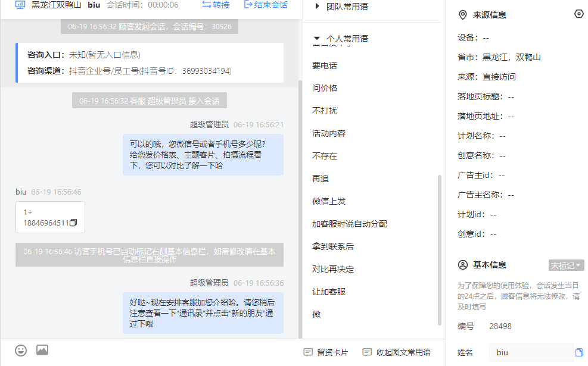The image size is (588, 366).
Task: Select the 不打扰 quick phrase
Action: [x=325, y=111]
